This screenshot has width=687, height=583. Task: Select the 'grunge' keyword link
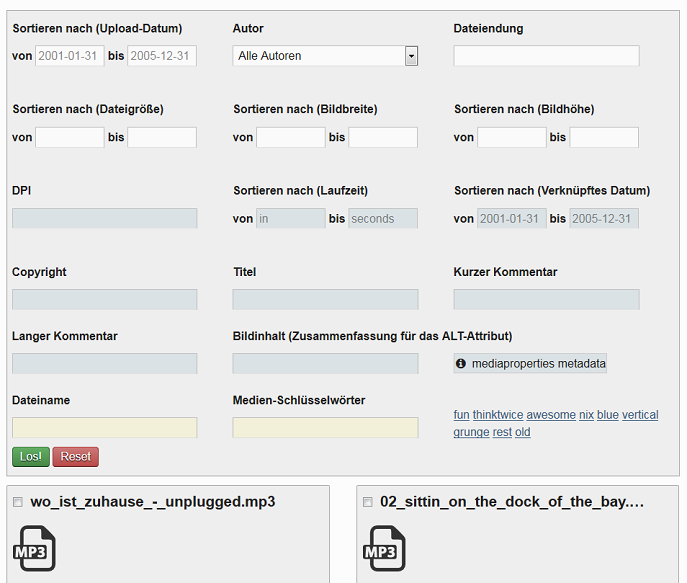pos(471,432)
